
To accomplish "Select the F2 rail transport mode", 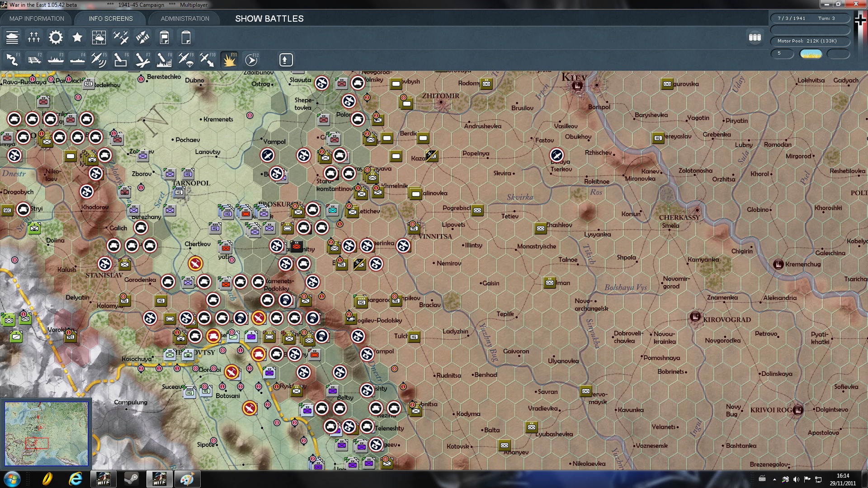I will 34,60.
